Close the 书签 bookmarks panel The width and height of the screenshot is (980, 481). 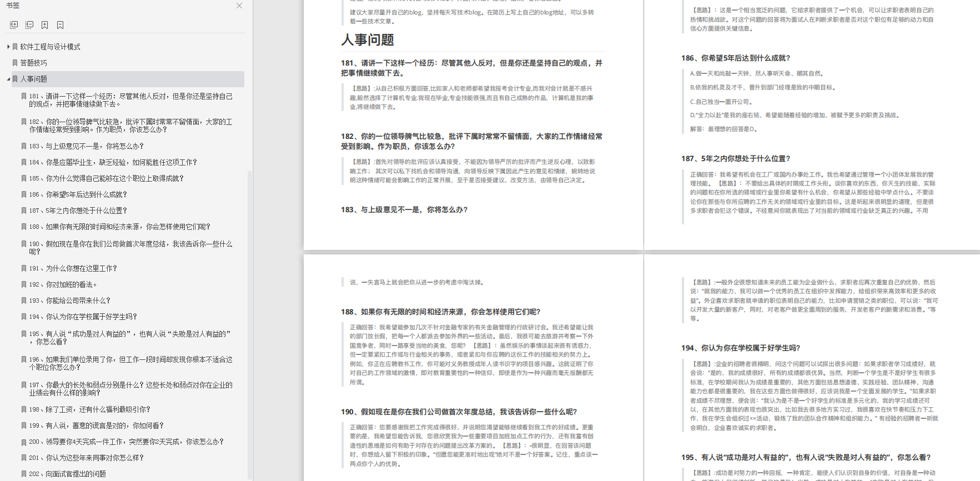[x=239, y=6]
